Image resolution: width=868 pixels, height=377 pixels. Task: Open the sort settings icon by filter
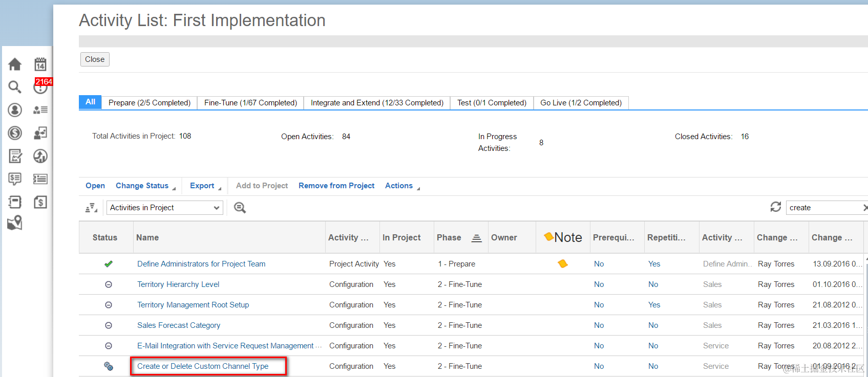tap(91, 208)
